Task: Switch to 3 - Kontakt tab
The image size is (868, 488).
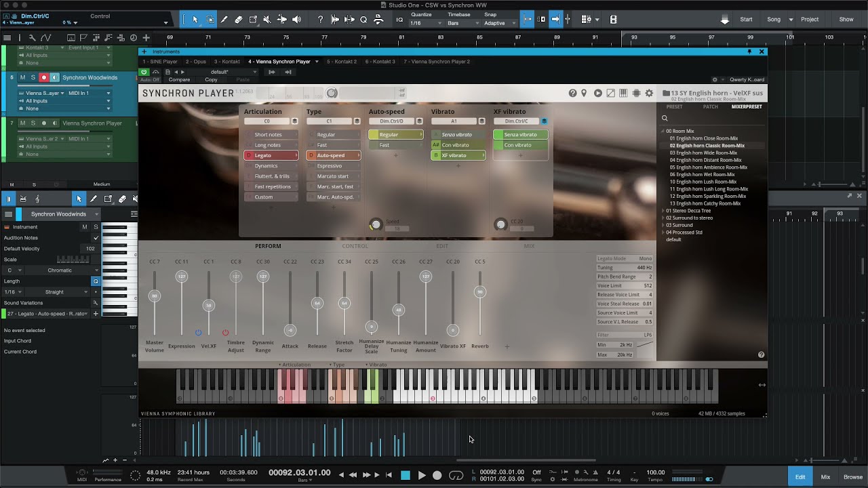Action: coord(227,62)
